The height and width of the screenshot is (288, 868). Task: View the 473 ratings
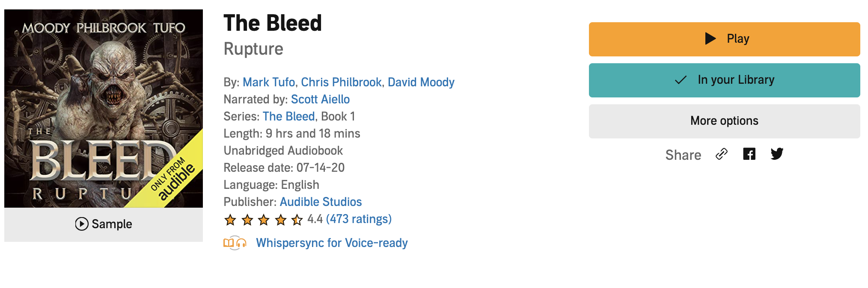click(359, 219)
